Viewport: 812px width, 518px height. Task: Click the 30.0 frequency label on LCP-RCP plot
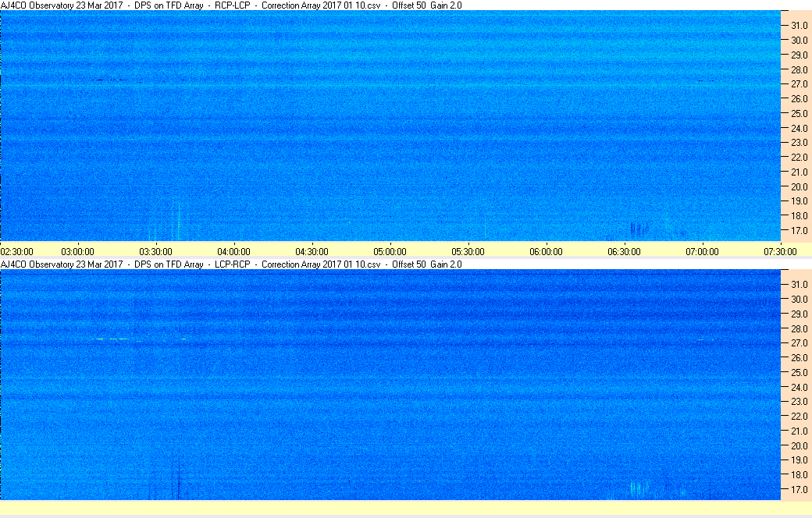(x=799, y=299)
